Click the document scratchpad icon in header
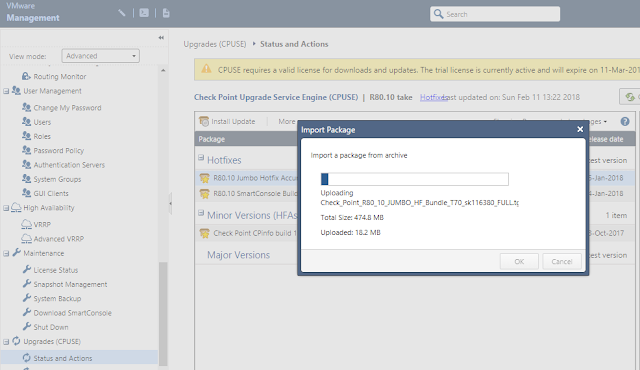Image resolution: width=640 pixels, height=370 pixels. (166, 13)
